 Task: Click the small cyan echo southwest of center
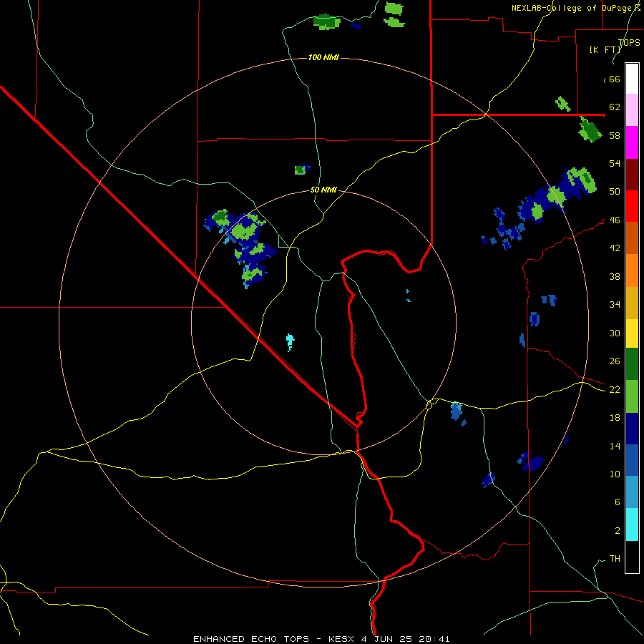[290, 342]
